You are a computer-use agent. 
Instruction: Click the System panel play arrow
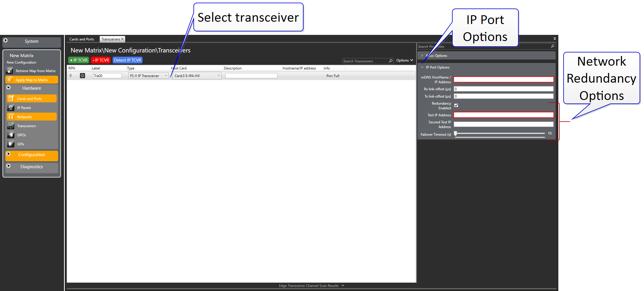click(6, 40)
